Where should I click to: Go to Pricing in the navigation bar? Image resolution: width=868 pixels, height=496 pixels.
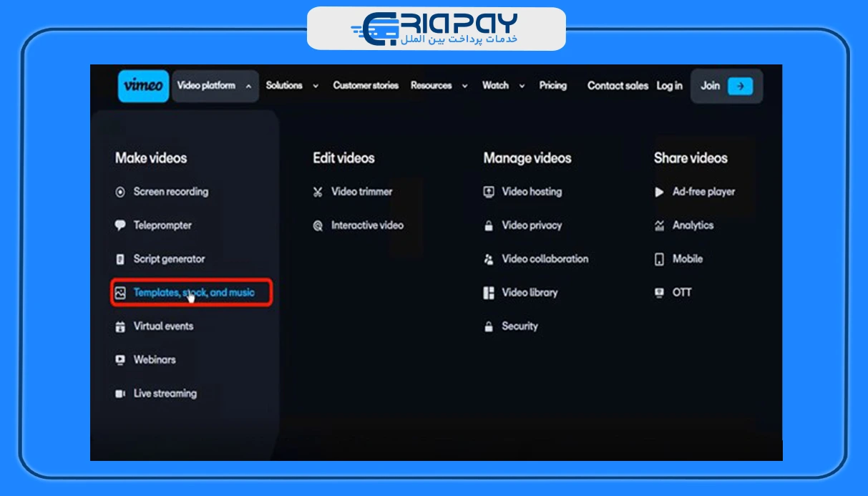click(x=553, y=85)
